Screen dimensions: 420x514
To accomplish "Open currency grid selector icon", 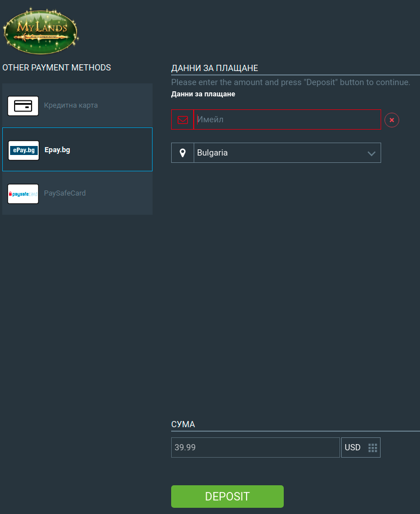I will point(373,447).
